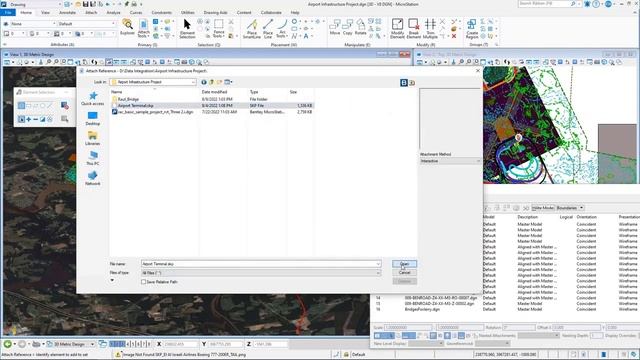Click Quick access in dialog sidebar
The width and height of the screenshot is (640, 360).
coord(93,98)
